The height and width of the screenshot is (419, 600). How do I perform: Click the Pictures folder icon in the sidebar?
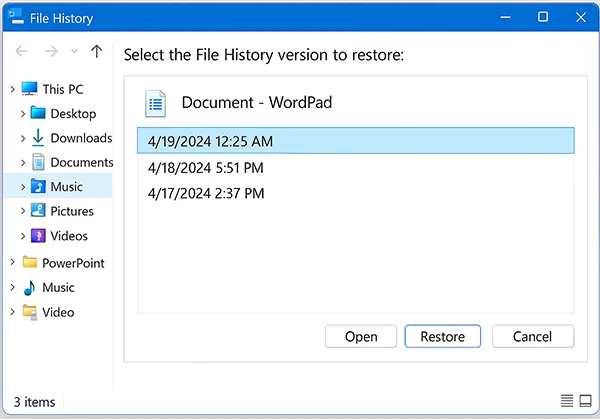pos(38,211)
